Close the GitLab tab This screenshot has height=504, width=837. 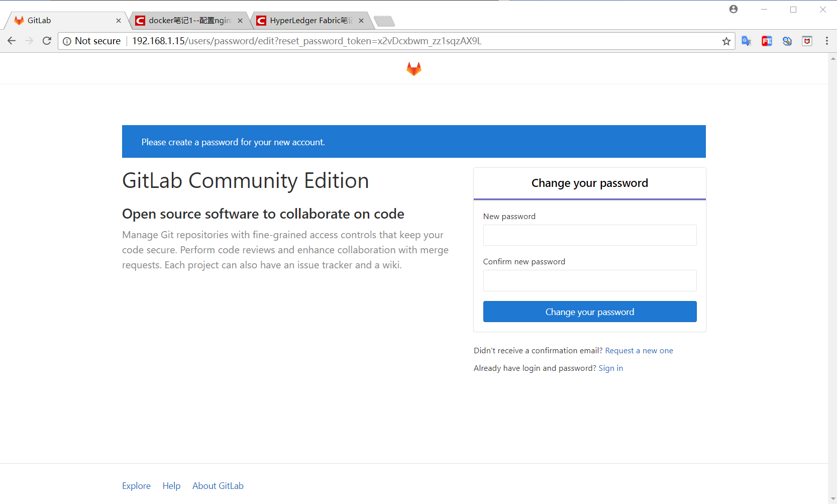(x=119, y=21)
